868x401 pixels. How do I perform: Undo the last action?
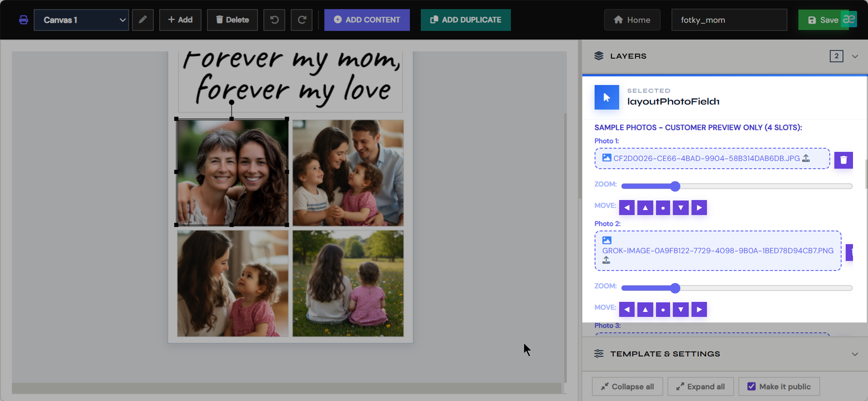(x=274, y=20)
